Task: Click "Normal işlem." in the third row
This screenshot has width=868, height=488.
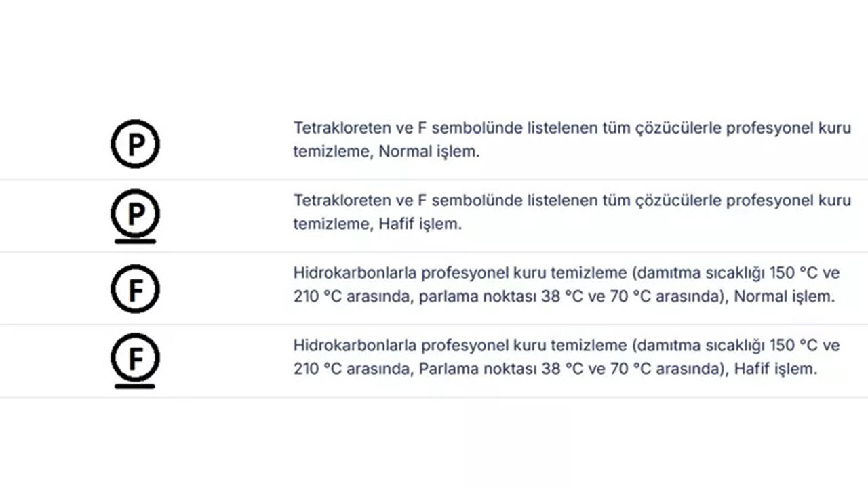Action: click(x=785, y=297)
